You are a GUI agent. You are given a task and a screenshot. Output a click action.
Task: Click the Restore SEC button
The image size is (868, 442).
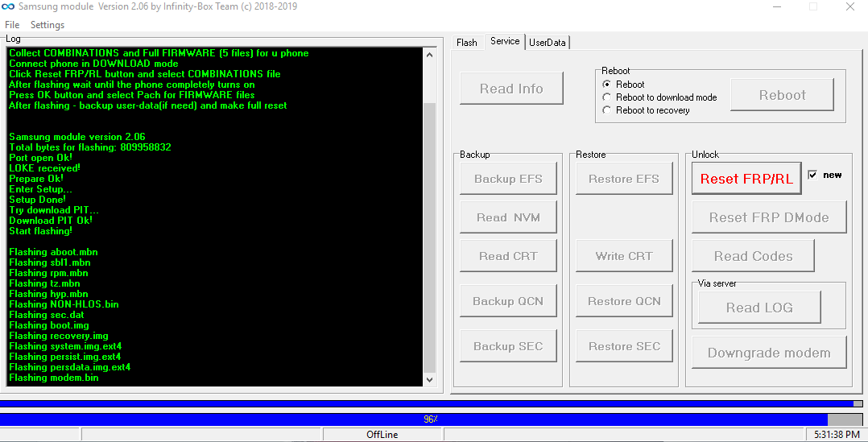point(624,346)
